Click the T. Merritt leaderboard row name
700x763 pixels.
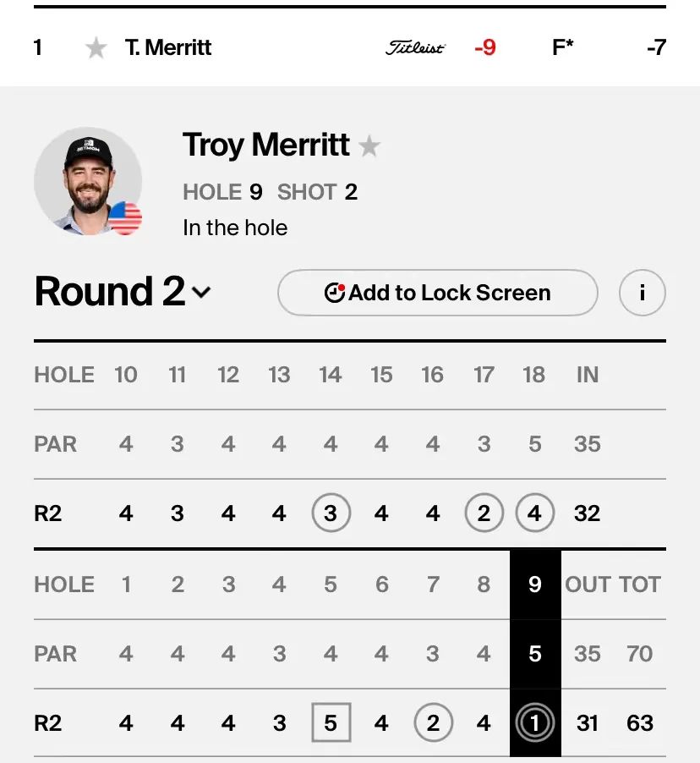tap(168, 48)
